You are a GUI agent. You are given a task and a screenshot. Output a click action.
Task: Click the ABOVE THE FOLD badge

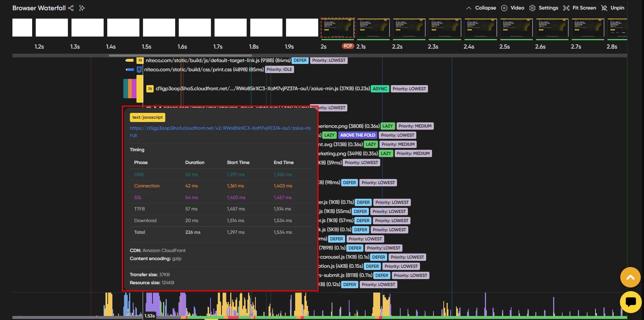pyautogui.click(x=357, y=135)
